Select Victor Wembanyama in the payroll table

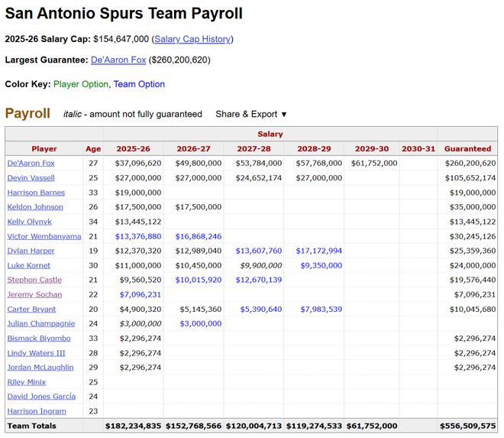44,236
